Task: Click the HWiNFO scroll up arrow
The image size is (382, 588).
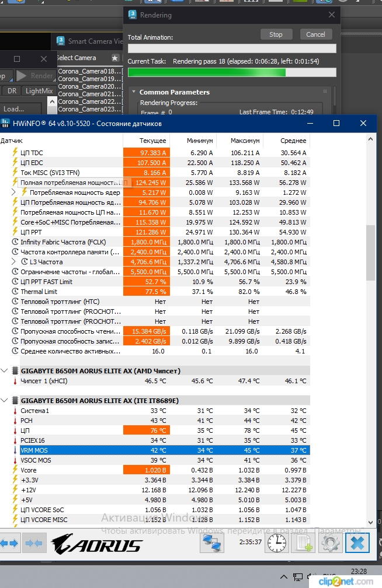Action: pyautogui.click(x=370, y=139)
